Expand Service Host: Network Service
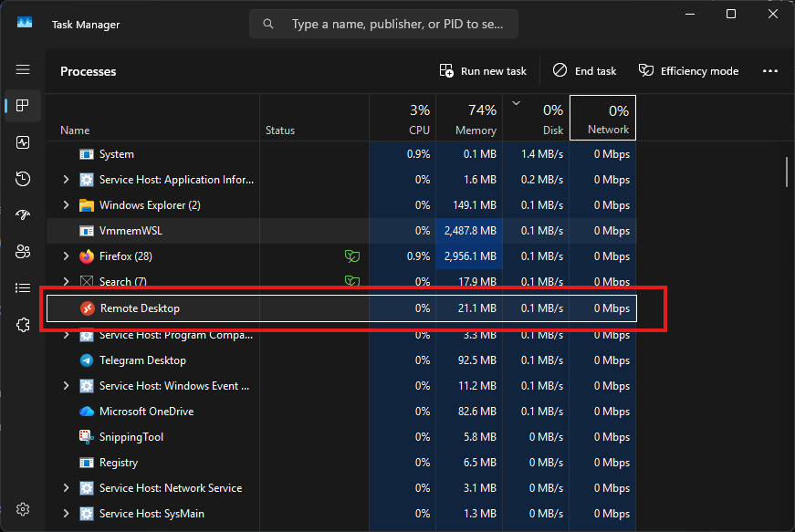This screenshot has width=795, height=532. pyautogui.click(x=66, y=488)
